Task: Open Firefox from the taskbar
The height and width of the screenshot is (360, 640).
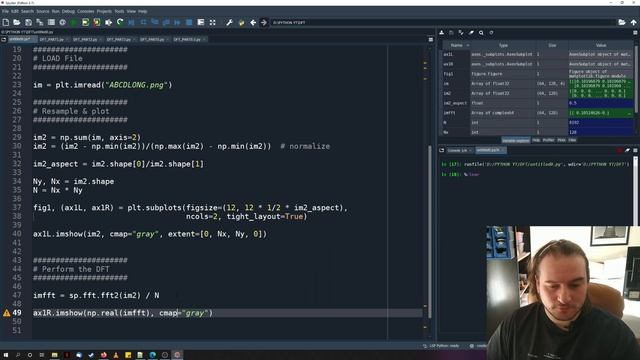Action: 104,355
